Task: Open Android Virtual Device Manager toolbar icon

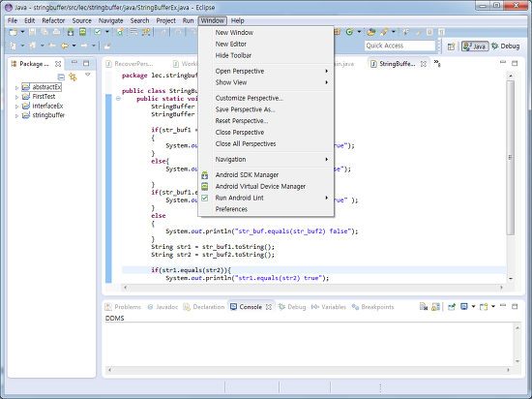Action: point(82,32)
